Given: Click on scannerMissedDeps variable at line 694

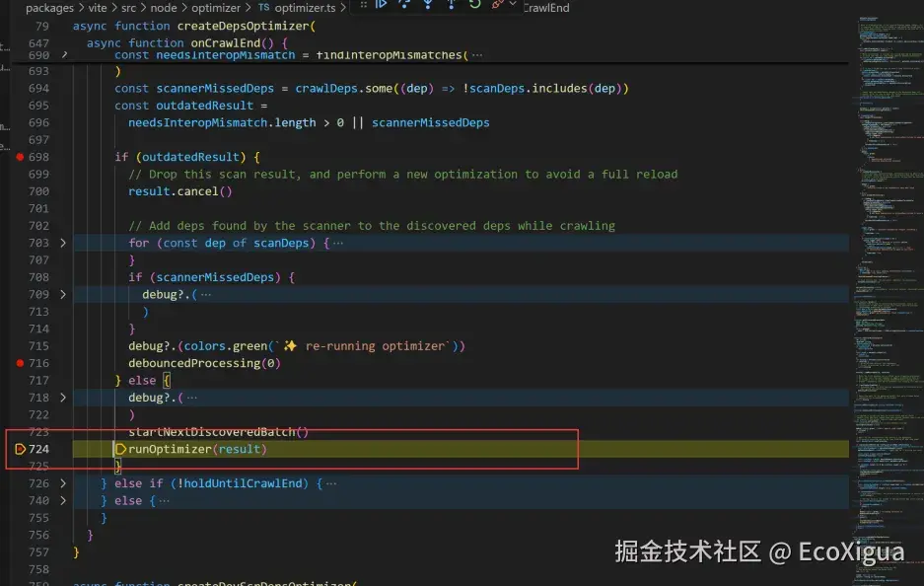Looking at the screenshot, I should point(215,89).
